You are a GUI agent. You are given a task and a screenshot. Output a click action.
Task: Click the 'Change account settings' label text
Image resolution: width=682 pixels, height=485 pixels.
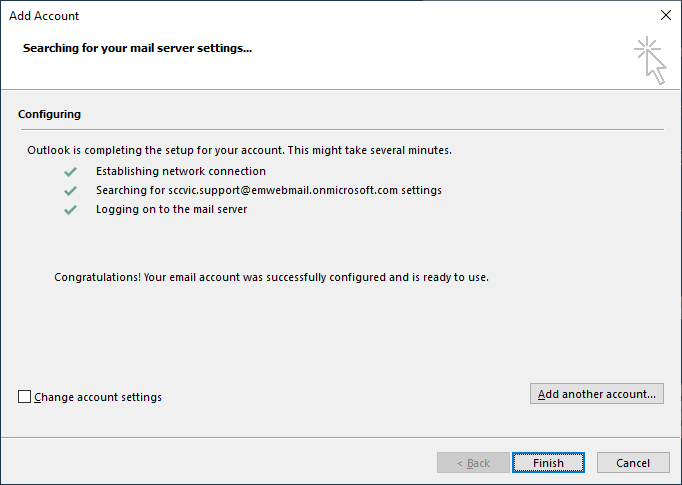click(98, 397)
